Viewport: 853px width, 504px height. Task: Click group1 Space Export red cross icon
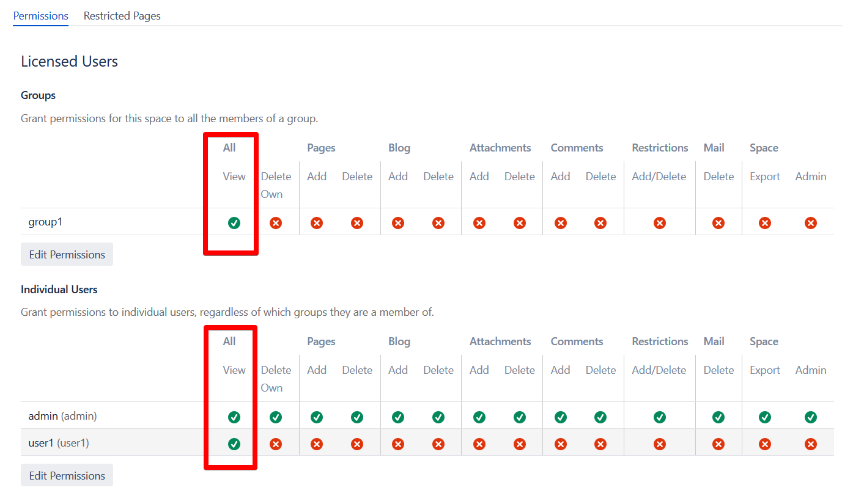tap(765, 223)
